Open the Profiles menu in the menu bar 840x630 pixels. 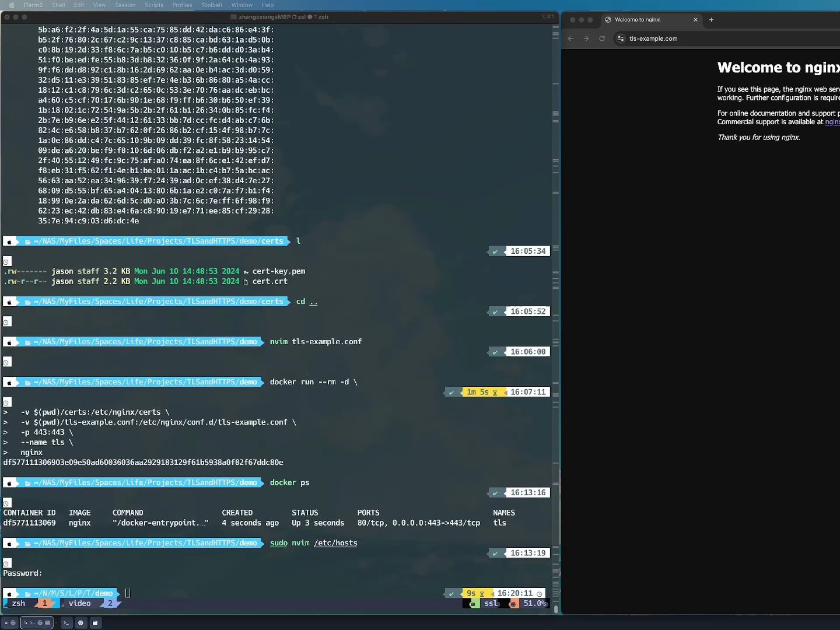coord(182,5)
